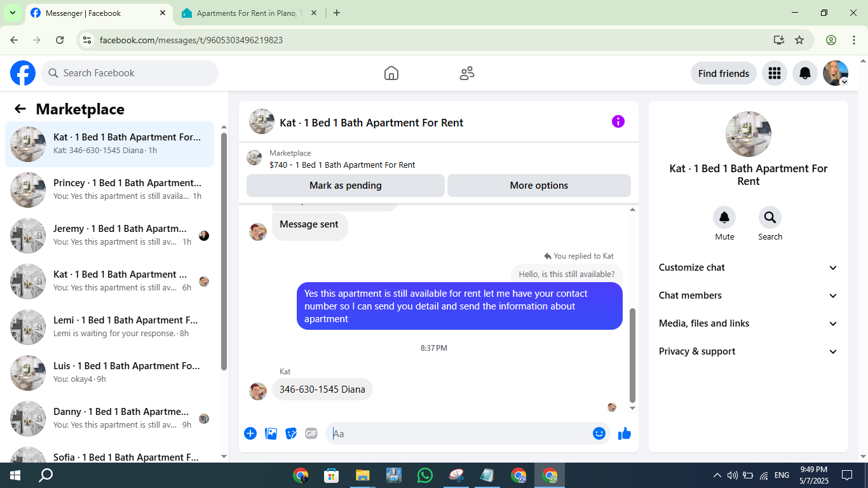Viewport: 868px width, 488px height.
Task: Open the install app icon in address bar
Action: coord(779,40)
